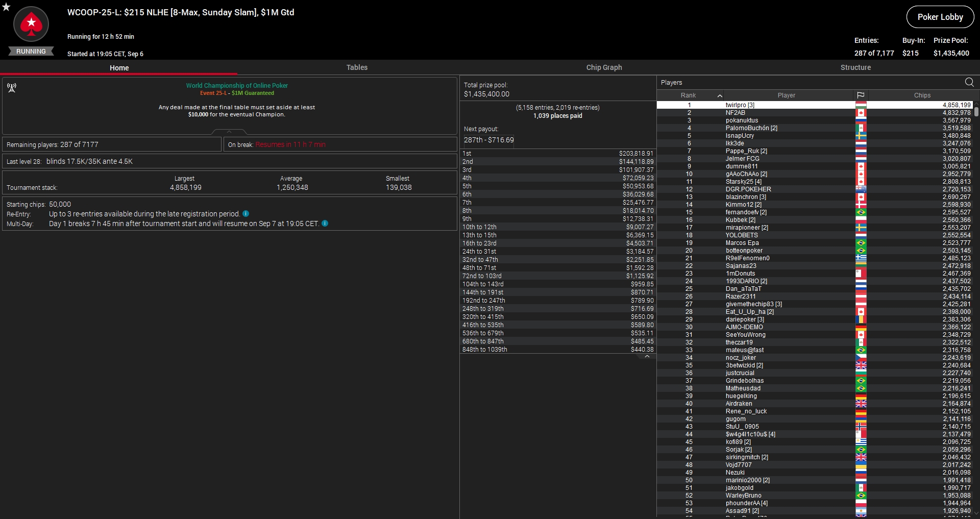Click fernandoefv [2] Brazil flag
Screen dimensions: 980x519
[x=861, y=212]
